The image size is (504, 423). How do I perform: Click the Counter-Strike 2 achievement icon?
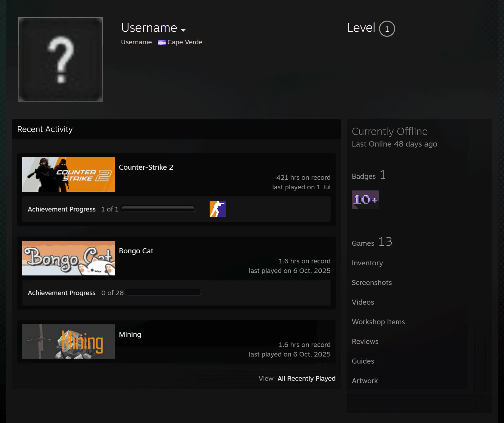click(x=218, y=209)
